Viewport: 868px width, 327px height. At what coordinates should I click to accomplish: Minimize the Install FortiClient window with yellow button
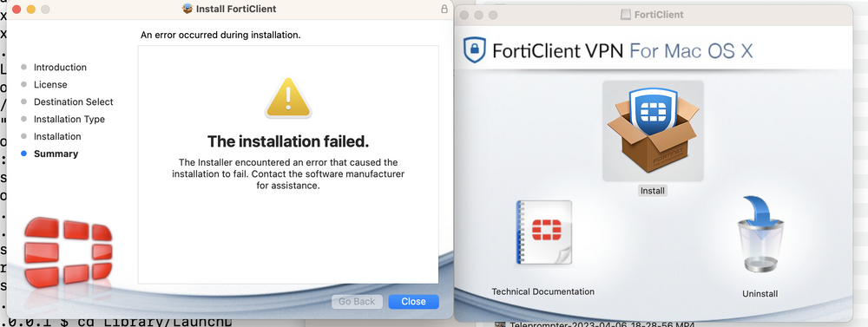[31, 10]
